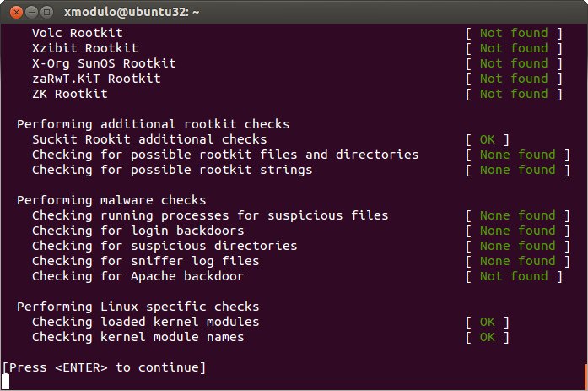Click OK status for kernel module names

488,337
